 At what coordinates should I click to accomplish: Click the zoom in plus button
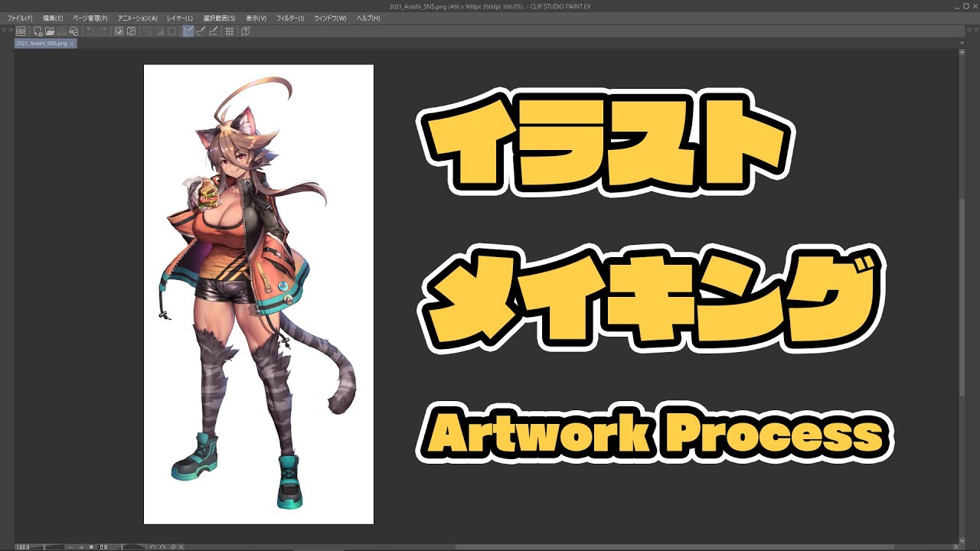click(x=81, y=547)
